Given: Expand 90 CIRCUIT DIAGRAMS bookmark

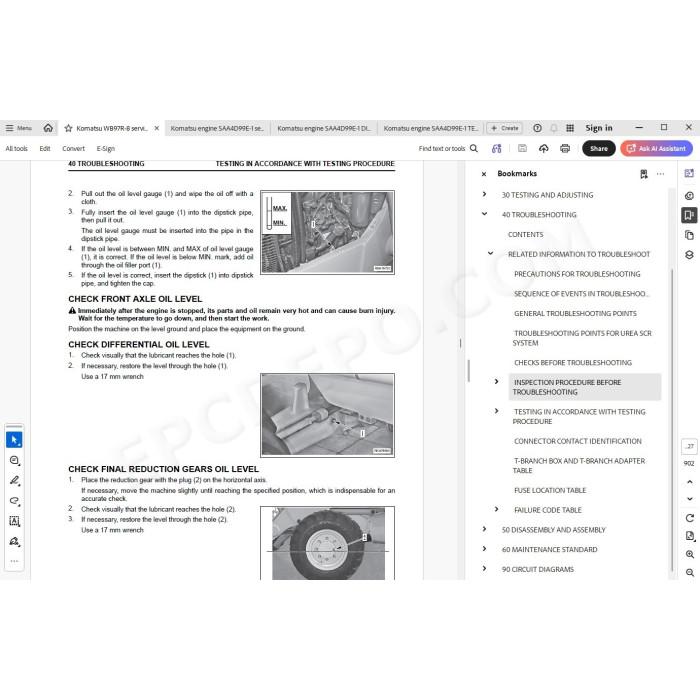Looking at the screenshot, I should [484, 568].
